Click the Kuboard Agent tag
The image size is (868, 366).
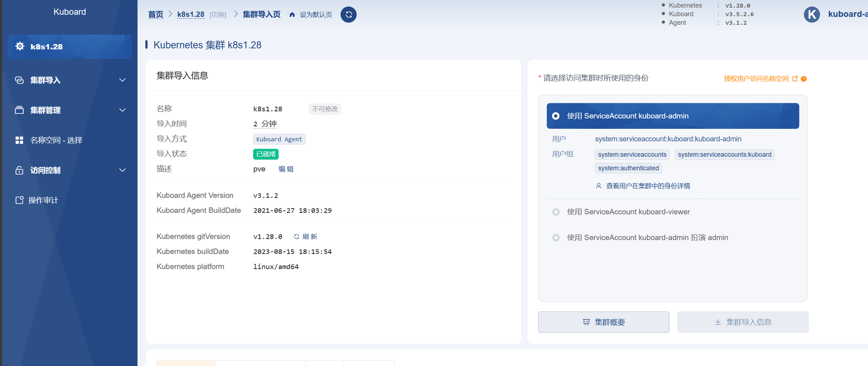point(279,139)
